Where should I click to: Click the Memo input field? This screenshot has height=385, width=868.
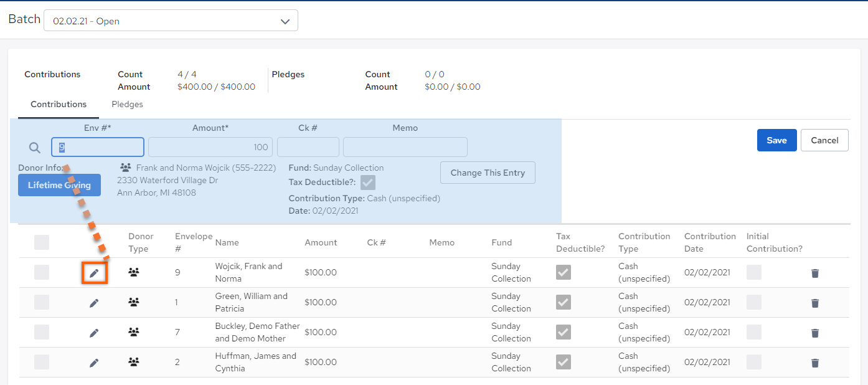click(405, 147)
